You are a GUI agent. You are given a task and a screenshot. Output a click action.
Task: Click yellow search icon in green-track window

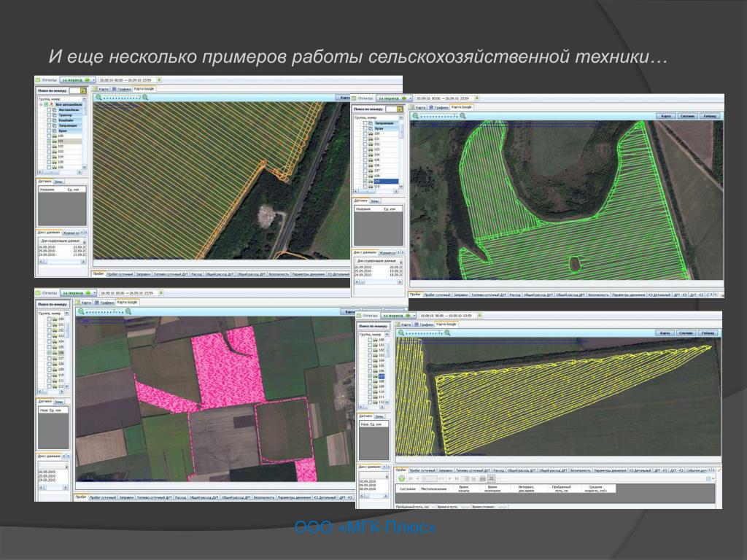(x=400, y=109)
